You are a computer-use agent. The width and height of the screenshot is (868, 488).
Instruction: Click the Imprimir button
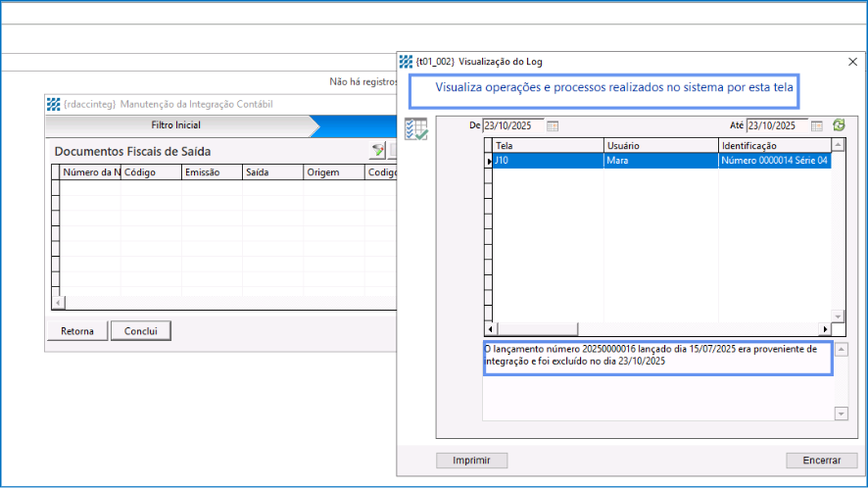pos(471,460)
